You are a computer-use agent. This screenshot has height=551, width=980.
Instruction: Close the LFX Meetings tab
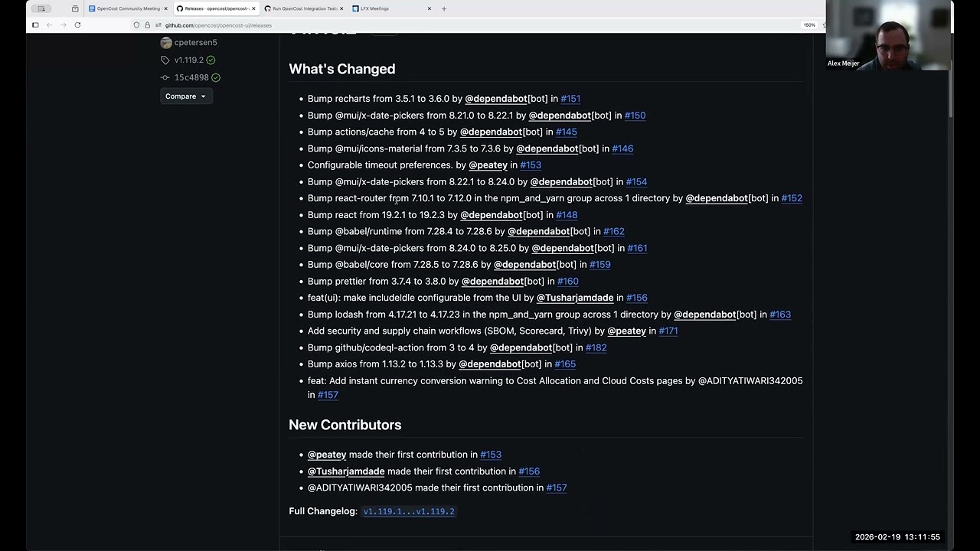click(430, 8)
